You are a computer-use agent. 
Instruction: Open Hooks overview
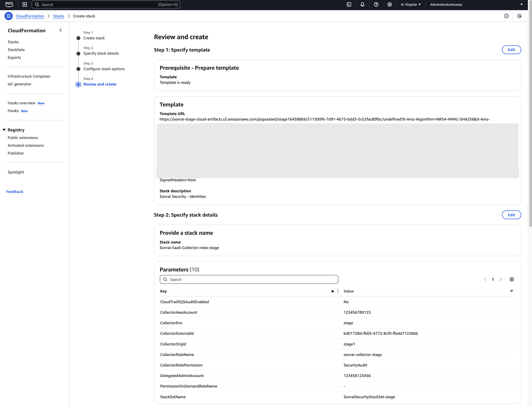click(x=22, y=103)
